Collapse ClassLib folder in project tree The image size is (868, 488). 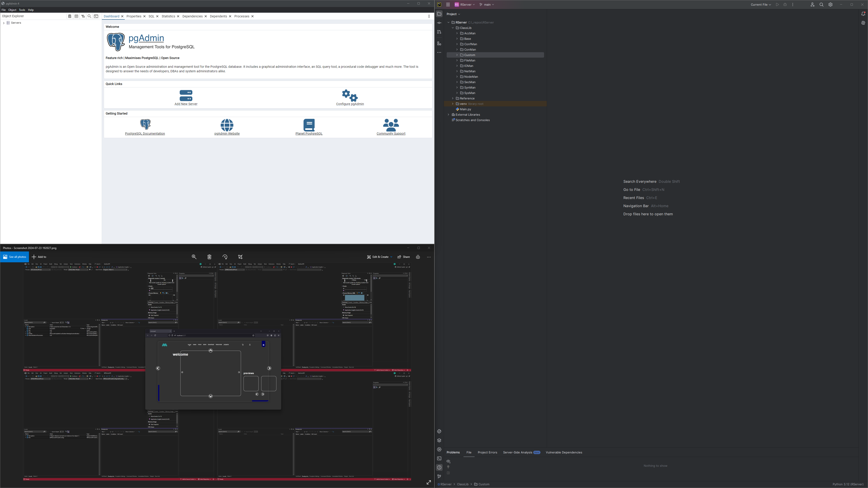[453, 28]
